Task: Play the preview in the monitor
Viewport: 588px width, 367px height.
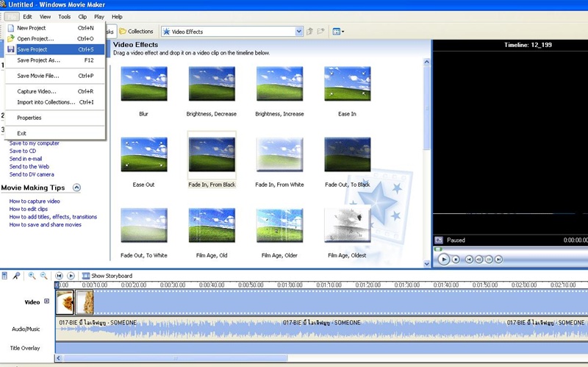Action: (x=444, y=260)
